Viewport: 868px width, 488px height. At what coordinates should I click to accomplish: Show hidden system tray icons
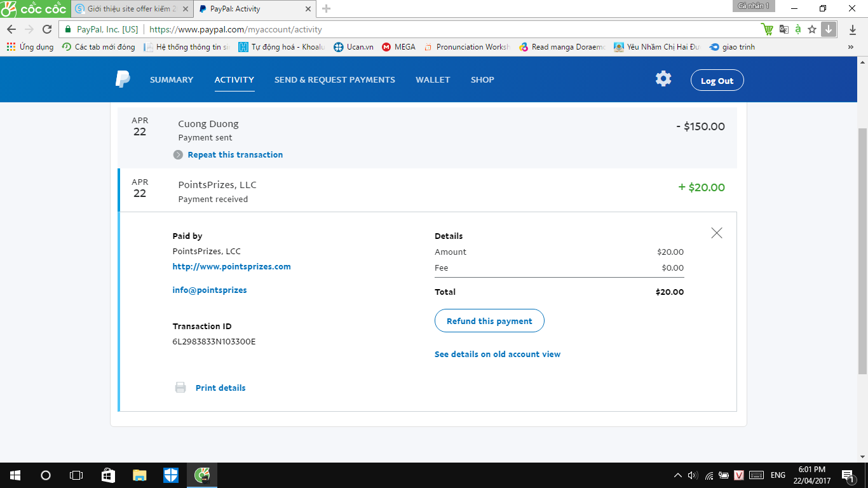677,475
